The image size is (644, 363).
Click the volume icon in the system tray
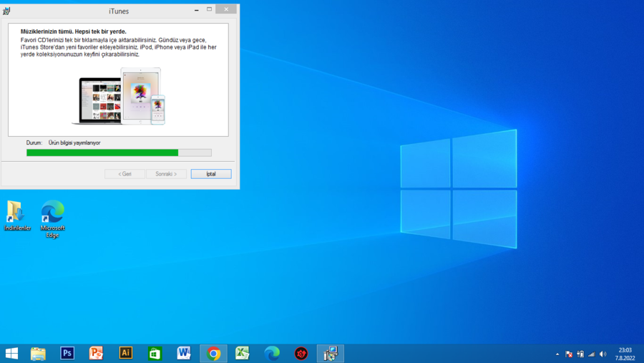tap(602, 354)
